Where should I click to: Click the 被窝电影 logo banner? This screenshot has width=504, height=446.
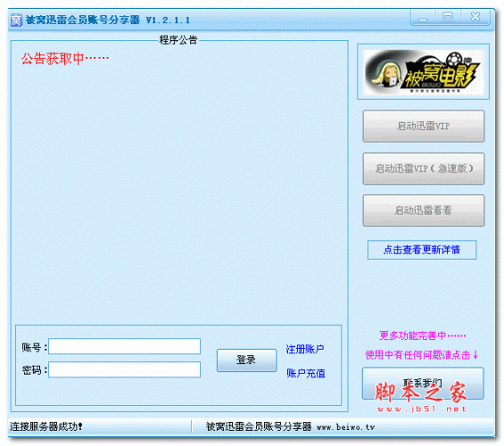(x=424, y=72)
